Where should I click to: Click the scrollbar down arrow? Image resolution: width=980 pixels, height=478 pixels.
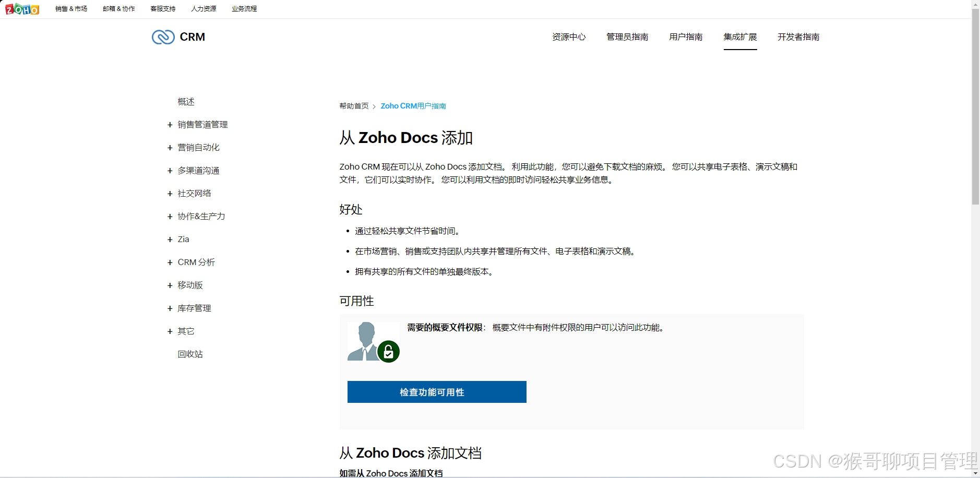975,473
